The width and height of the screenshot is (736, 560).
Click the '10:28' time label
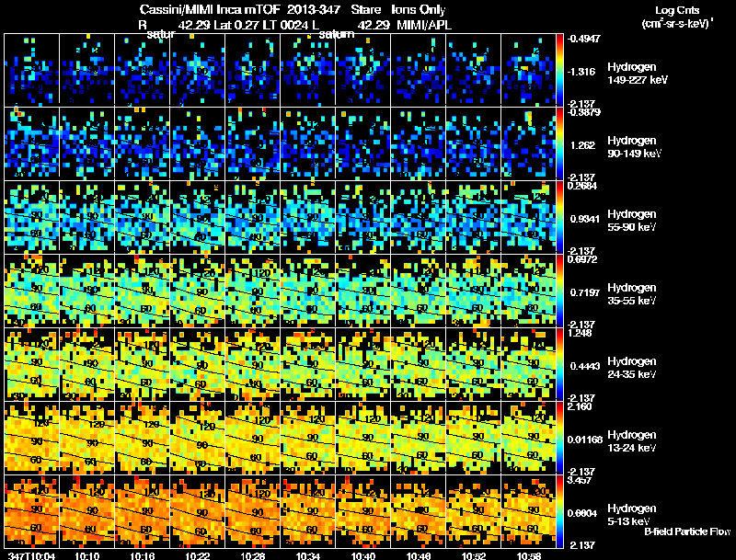(252, 555)
